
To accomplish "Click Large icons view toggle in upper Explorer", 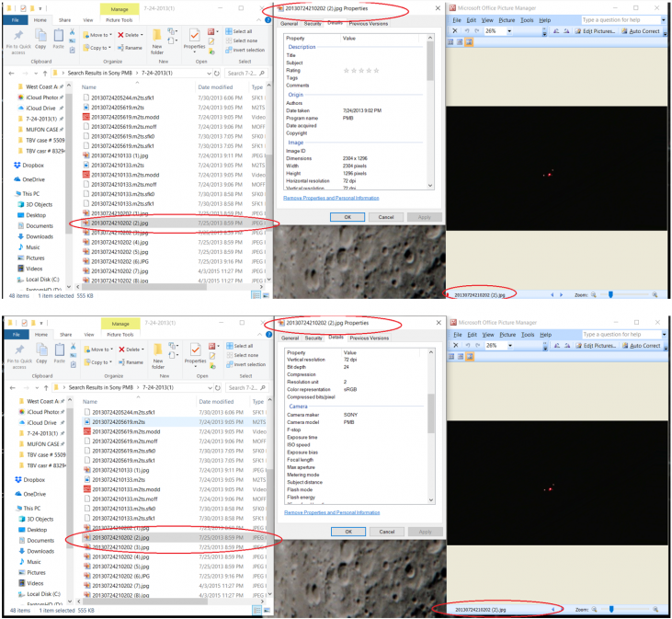I will [266, 295].
